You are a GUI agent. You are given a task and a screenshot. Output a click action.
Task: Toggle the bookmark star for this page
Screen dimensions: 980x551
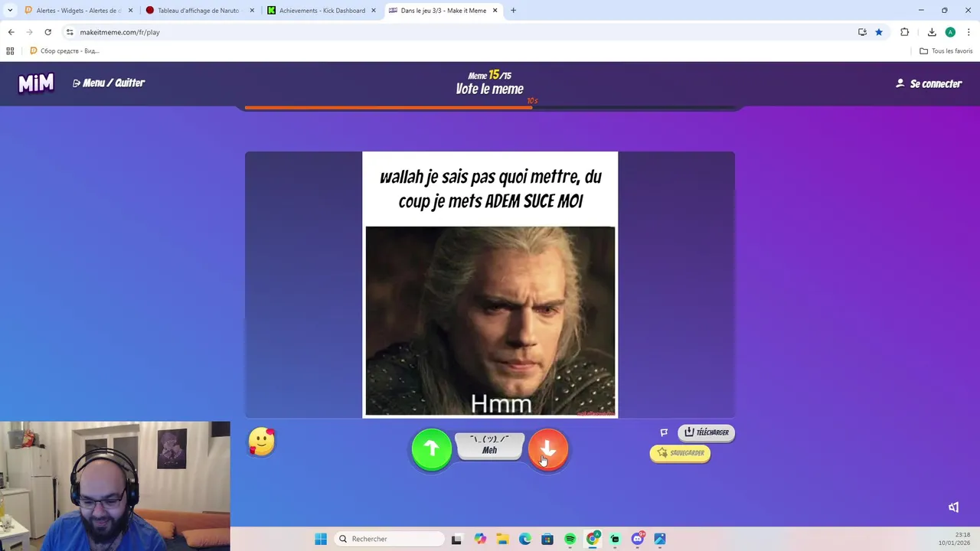coord(879,32)
